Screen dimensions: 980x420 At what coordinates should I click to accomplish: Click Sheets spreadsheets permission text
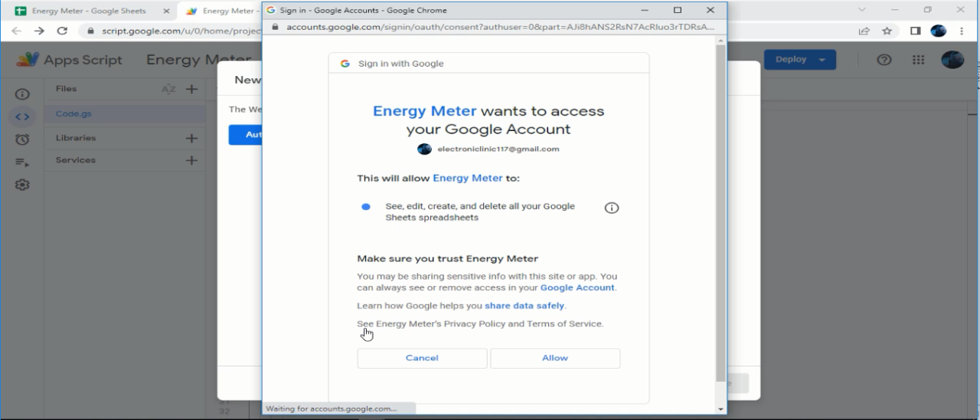click(480, 212)
